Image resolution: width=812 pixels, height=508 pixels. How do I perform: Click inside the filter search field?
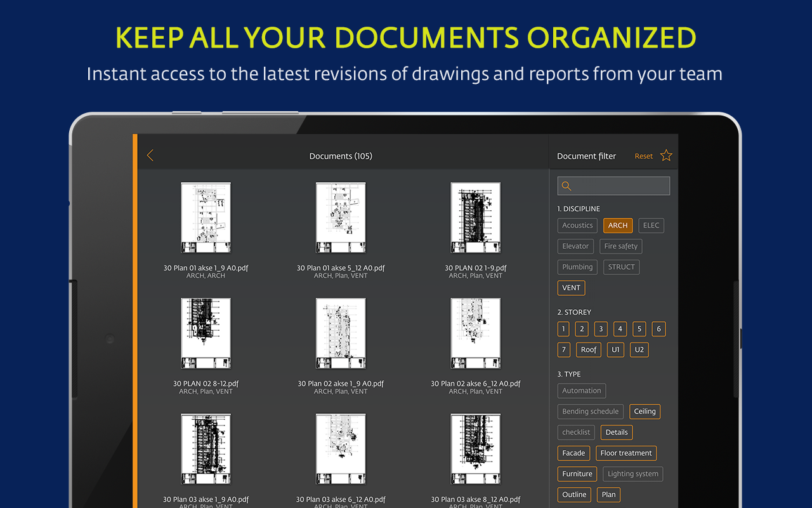(613, 185)
